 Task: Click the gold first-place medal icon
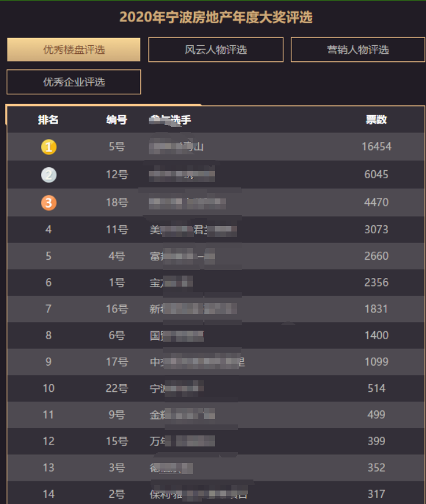(48, 147)
